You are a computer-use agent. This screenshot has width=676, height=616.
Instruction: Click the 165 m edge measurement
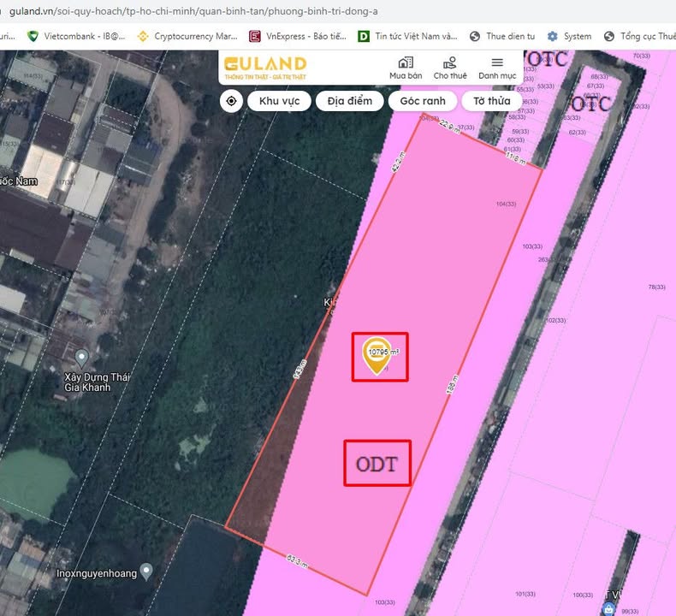pos(453,384)
